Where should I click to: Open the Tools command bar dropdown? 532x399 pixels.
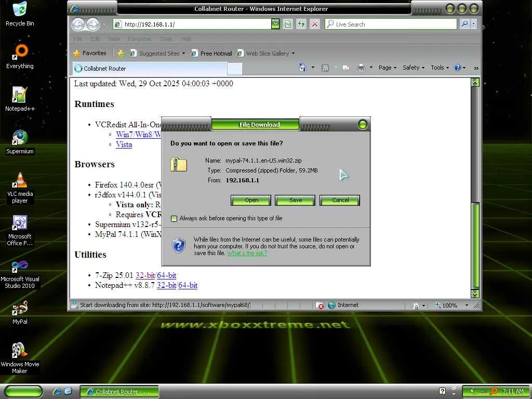440,68
